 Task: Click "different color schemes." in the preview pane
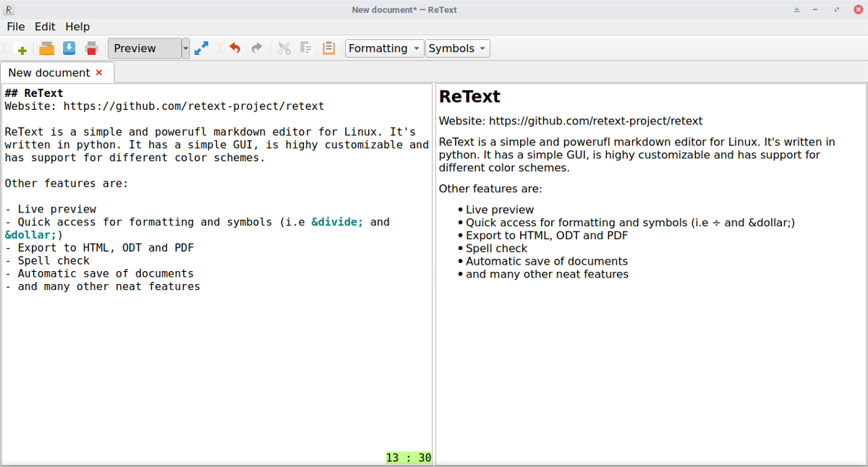[x=504, y=168]
